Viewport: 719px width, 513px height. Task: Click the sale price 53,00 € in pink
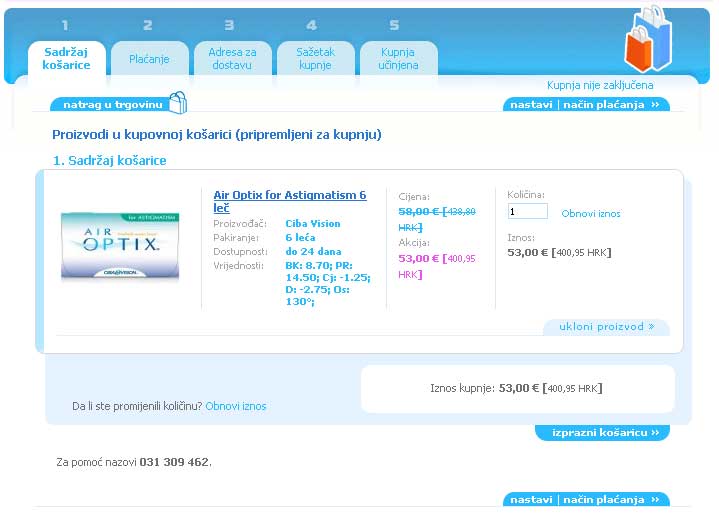pos(418,259)
